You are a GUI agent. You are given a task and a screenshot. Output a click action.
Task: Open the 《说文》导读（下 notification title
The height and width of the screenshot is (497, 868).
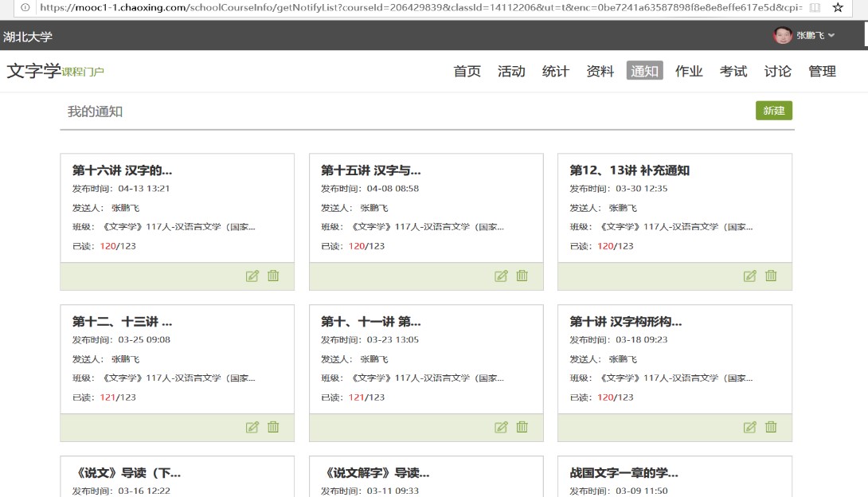point(127,473)
